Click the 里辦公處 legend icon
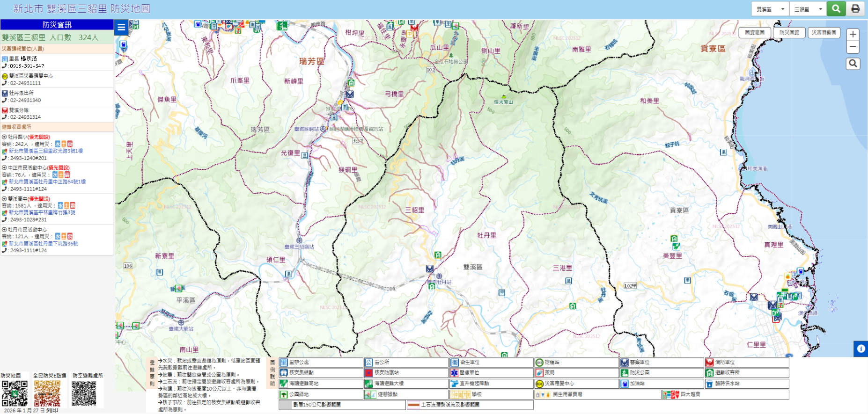This screenshot has height=414, width=868. click(x=284, y=363)
